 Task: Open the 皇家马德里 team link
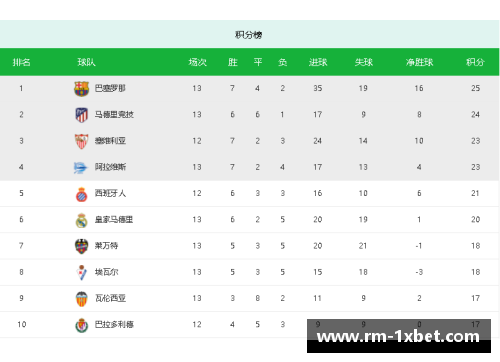pos(114,220)
